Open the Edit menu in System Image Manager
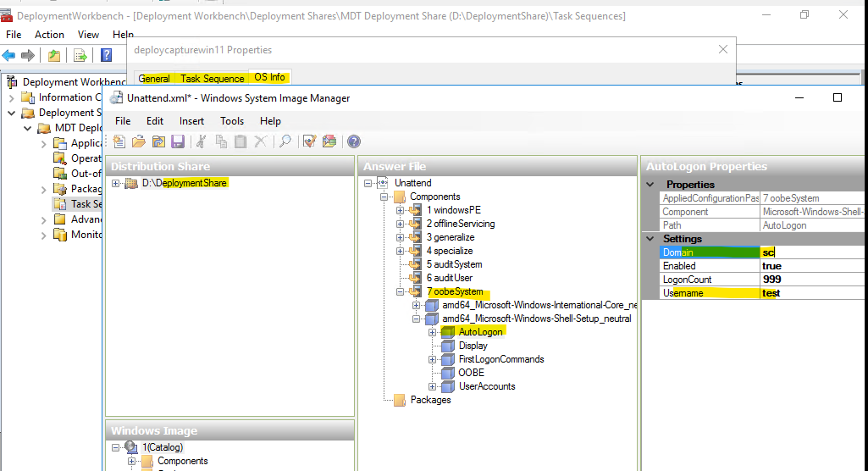868x471 pixels. [x=155, y=121]
